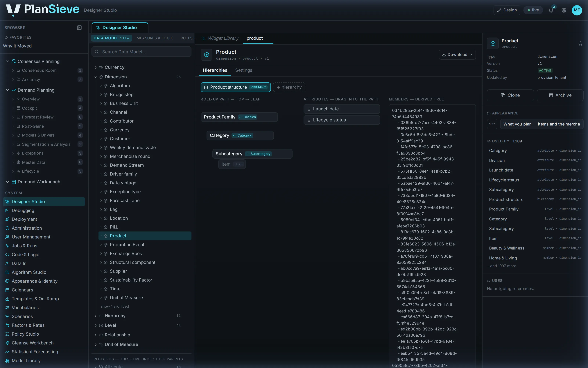Open Policy Studio from sidebar
Image resolution: width=588 pixels, height=368 pixels.
click(x=44, y=334)
